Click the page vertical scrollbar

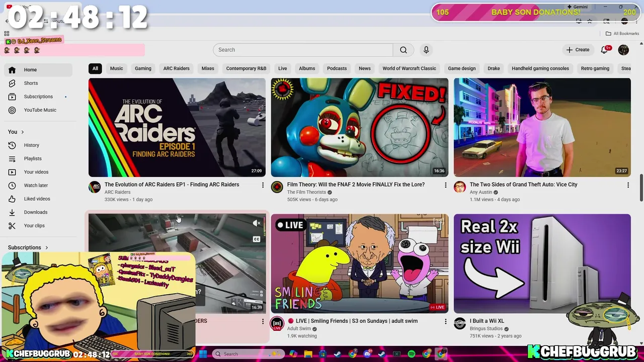tap(641, 188)
